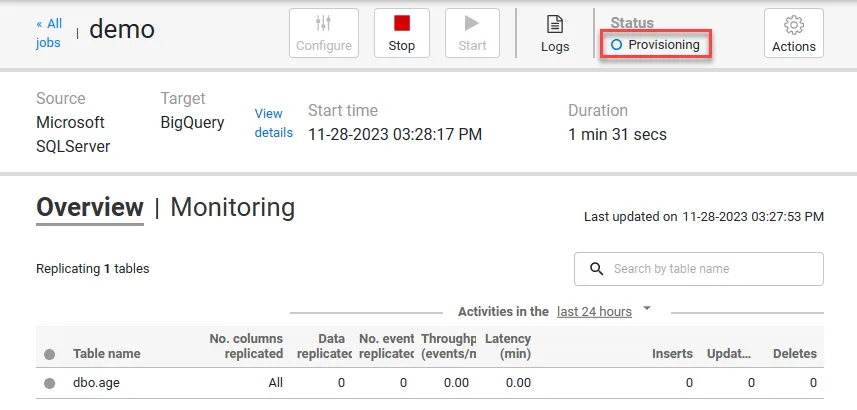
Task: Open the Actions gear menu
Action: 794,33
